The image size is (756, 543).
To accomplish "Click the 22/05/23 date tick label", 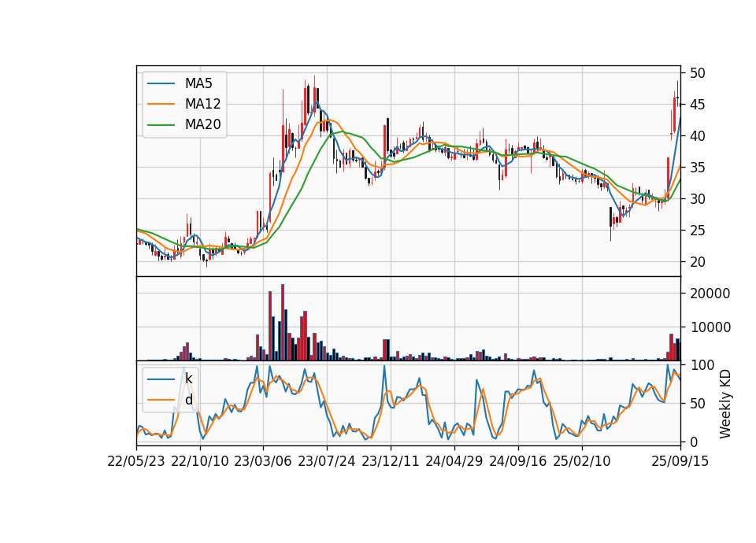I will point(136,461).
